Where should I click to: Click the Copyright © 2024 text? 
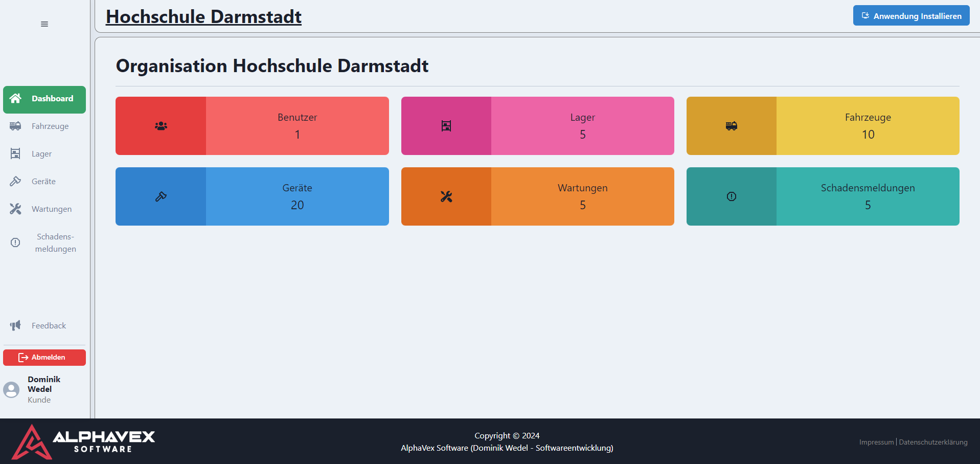[x=507, y=436]
